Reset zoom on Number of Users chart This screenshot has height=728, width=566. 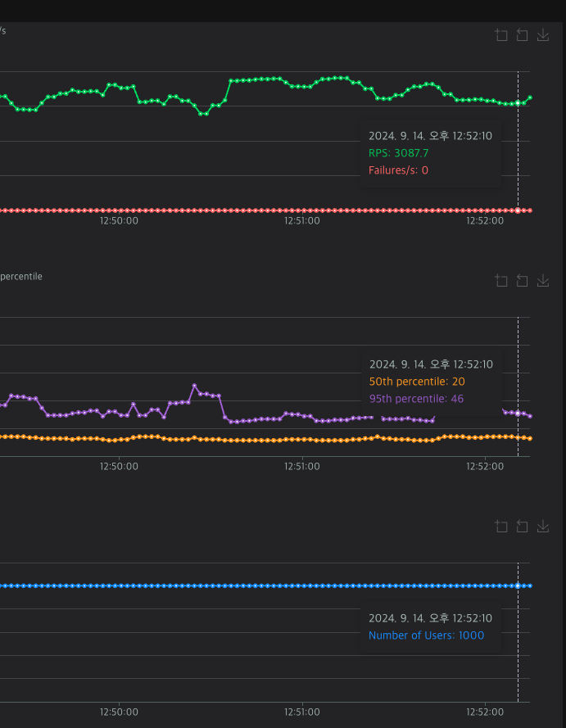click(x=522, y=526)
